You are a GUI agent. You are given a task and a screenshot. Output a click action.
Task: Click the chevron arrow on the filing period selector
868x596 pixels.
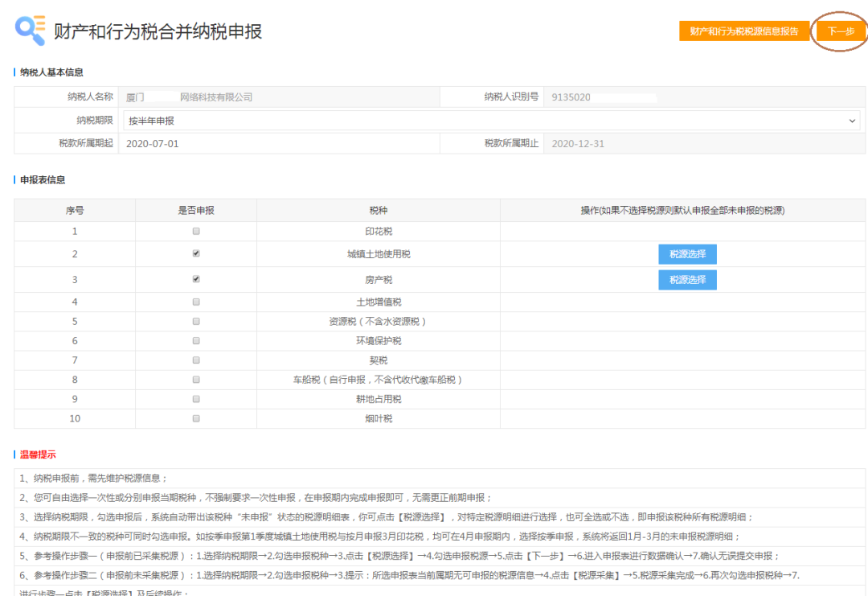click(x=853, y=121)
